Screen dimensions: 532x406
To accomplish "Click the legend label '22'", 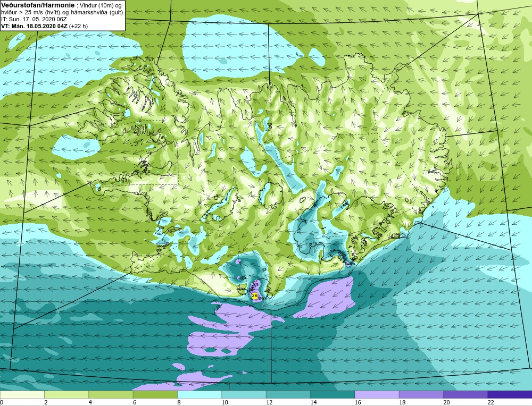I will pyautogui.click(x=491, y=402).
